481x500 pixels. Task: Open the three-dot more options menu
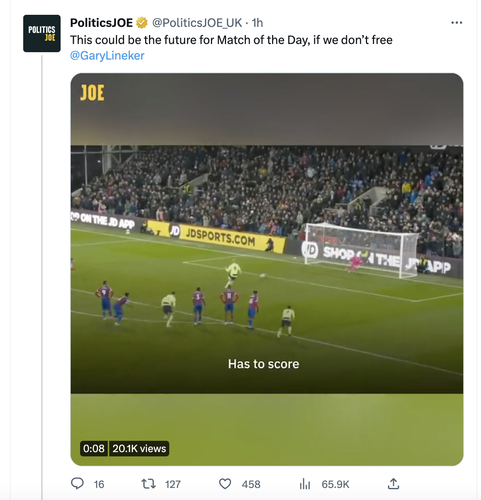tap(456, 23)
